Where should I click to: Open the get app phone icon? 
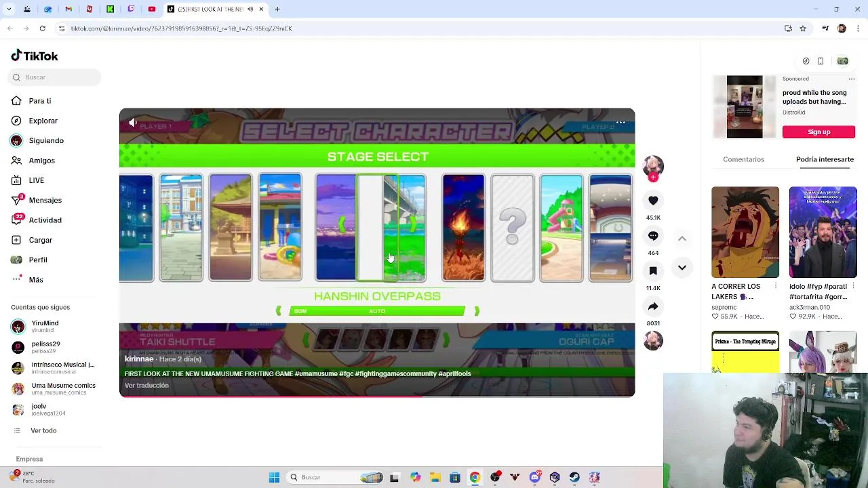pos(821,62)
